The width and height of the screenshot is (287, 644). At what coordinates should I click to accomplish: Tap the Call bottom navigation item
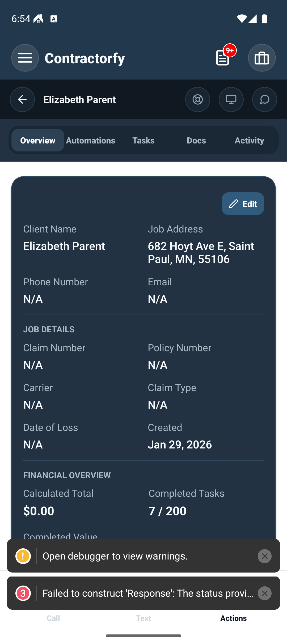(53, 618)
